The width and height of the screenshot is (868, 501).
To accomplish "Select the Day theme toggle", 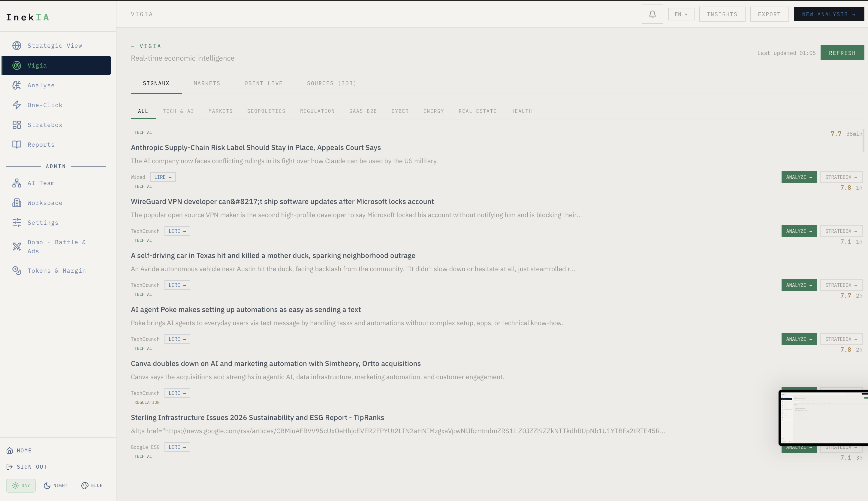I will pyautogui.click(x=21, y=485).
